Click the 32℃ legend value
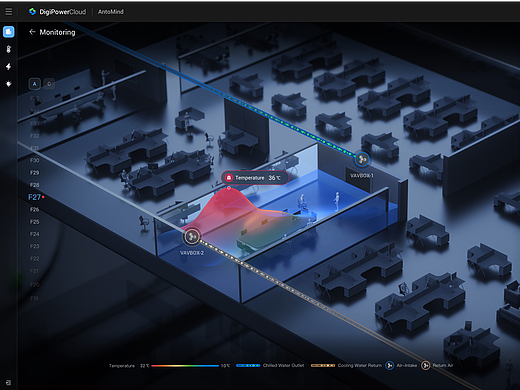 [144, 366]
